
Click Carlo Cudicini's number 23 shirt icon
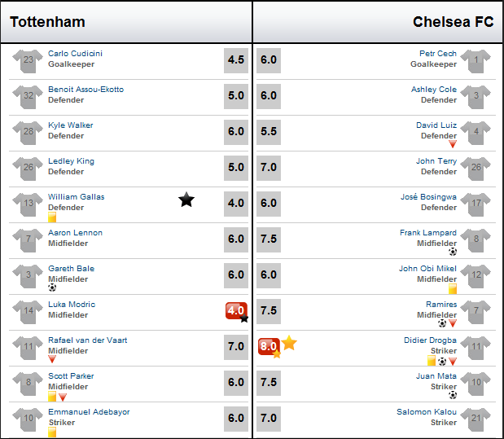pos(28,61)
